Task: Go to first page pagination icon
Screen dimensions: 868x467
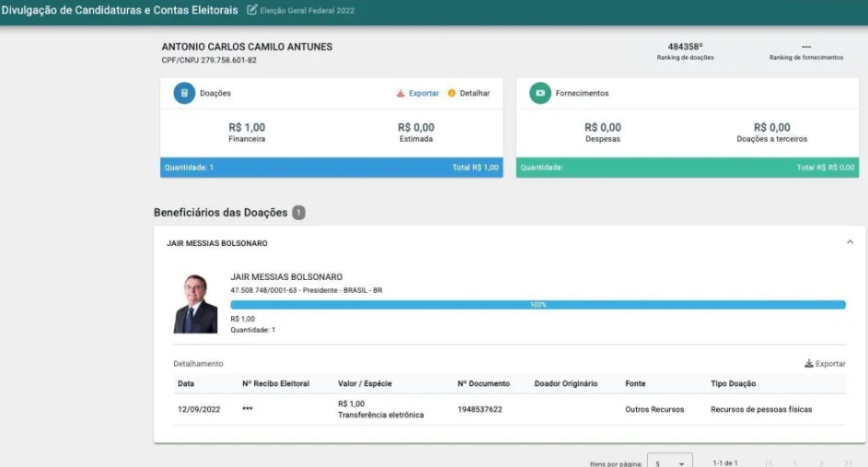Action: (769, 462)
